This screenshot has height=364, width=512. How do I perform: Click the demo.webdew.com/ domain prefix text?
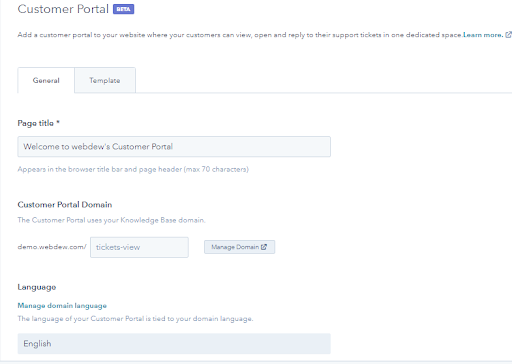pyautogui.click(x=52, y=247)
